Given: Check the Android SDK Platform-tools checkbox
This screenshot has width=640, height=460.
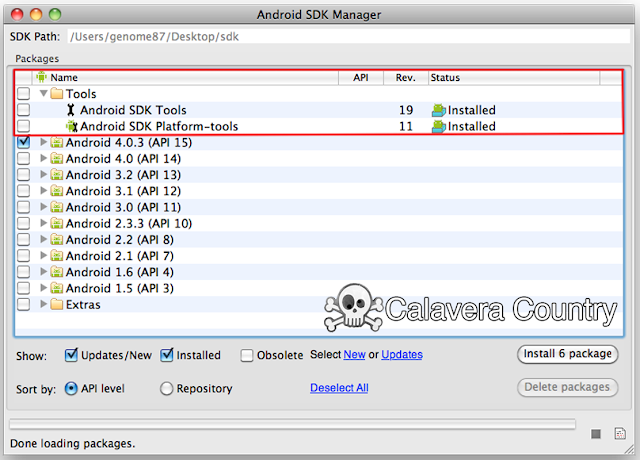Looking at the screenshot, I should pos(24,125).
